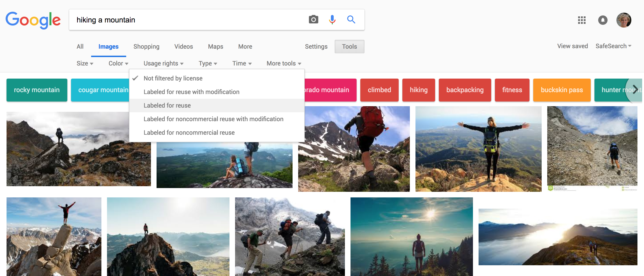
Task: Open the SafeSearch dropdown
Action: pos(613,46)
